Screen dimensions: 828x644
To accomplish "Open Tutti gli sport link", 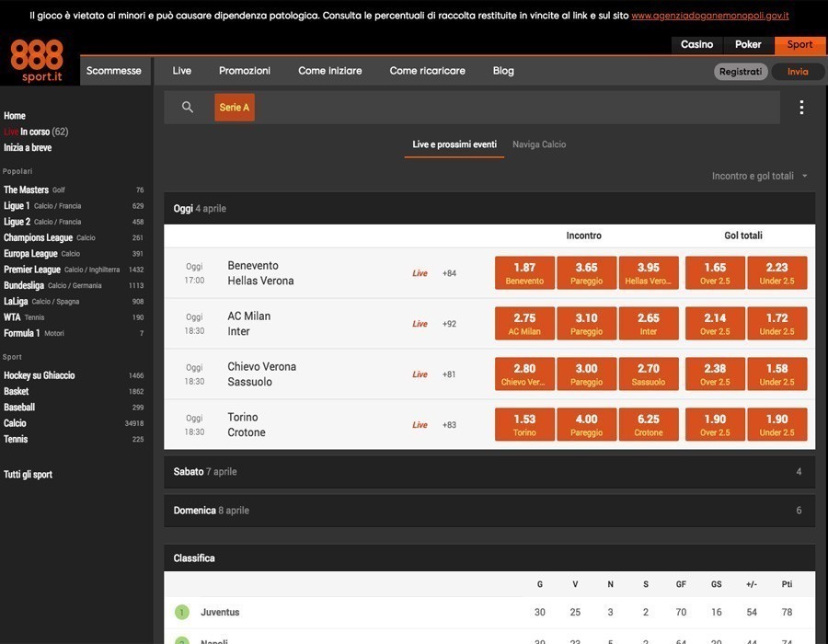I will [x=28, y=474].
